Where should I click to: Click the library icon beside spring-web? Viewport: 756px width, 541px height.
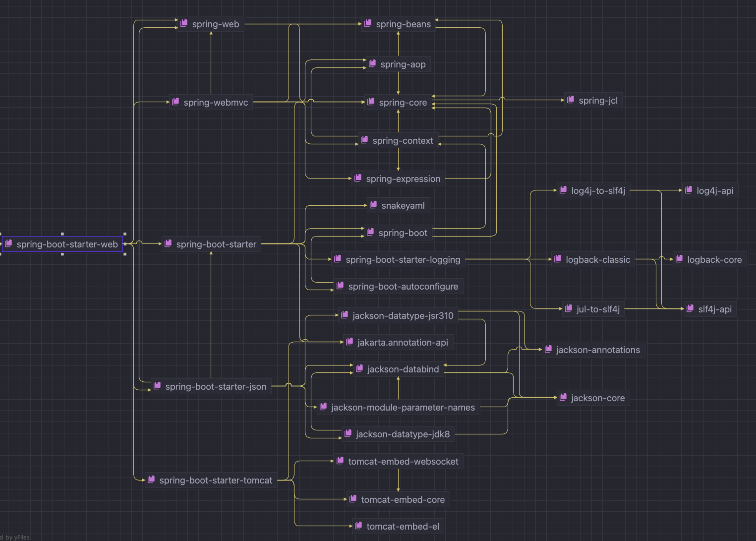[x=184, y=23]
